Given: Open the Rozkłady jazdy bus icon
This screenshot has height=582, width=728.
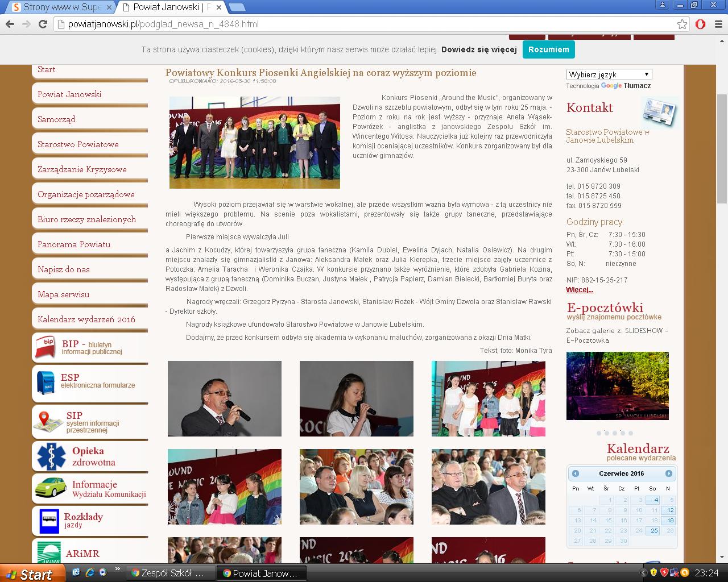Looking at the screenshot, I should click(x=49, y=520).
